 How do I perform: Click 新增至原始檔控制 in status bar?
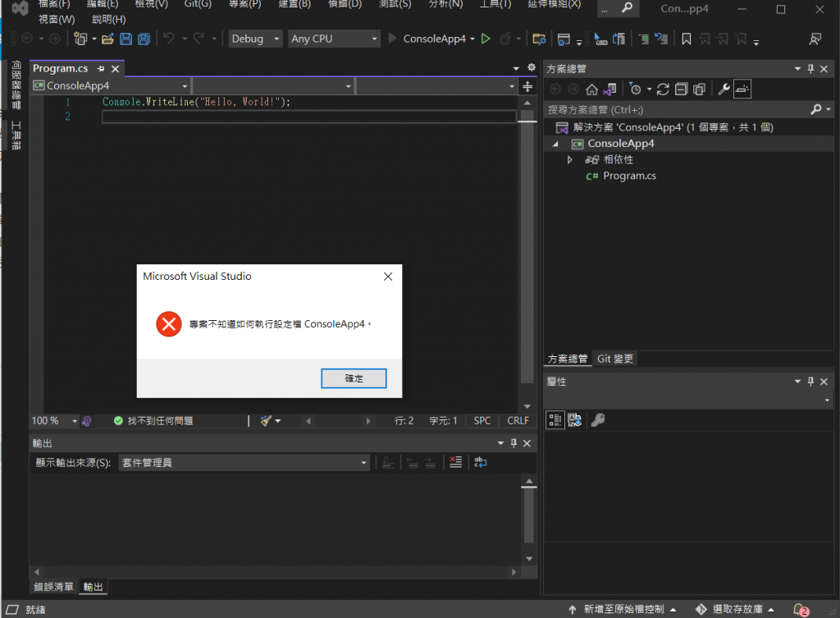[x=623, y=610]
